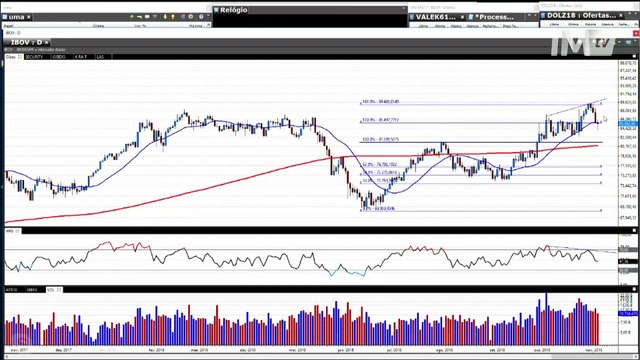Screen dimensions: 640x360
Task: Click the window icon on the Relógio tab
Action: (x=216, y=10)
